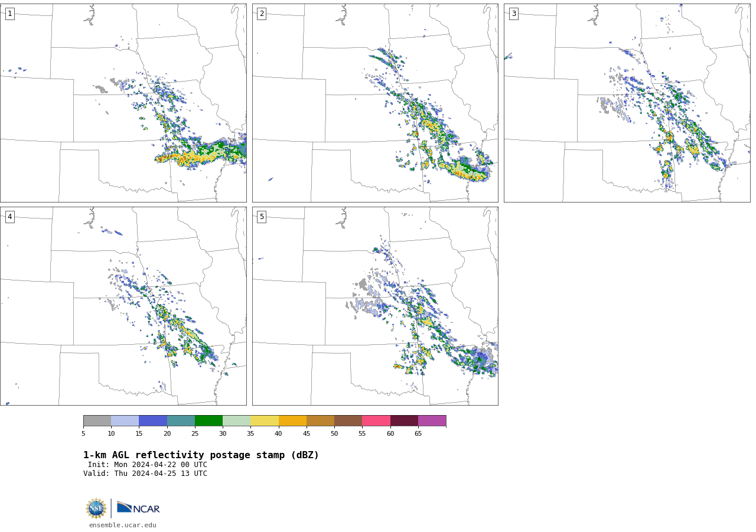Click the colorbar tick label 35

coord(250,434)
